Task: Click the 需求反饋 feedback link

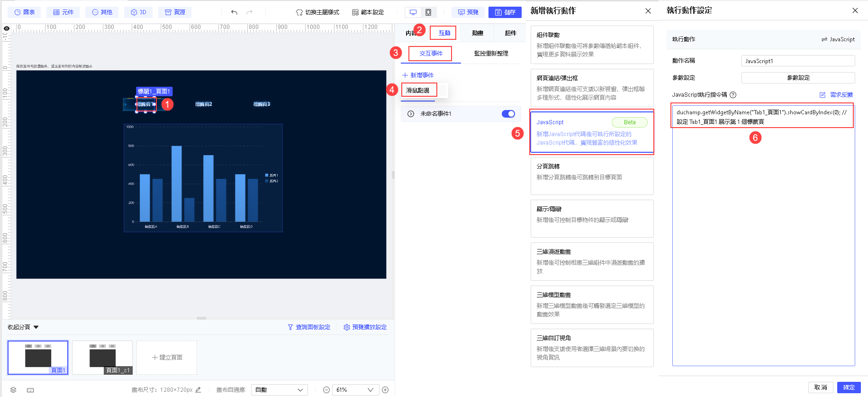Action: 836,95
